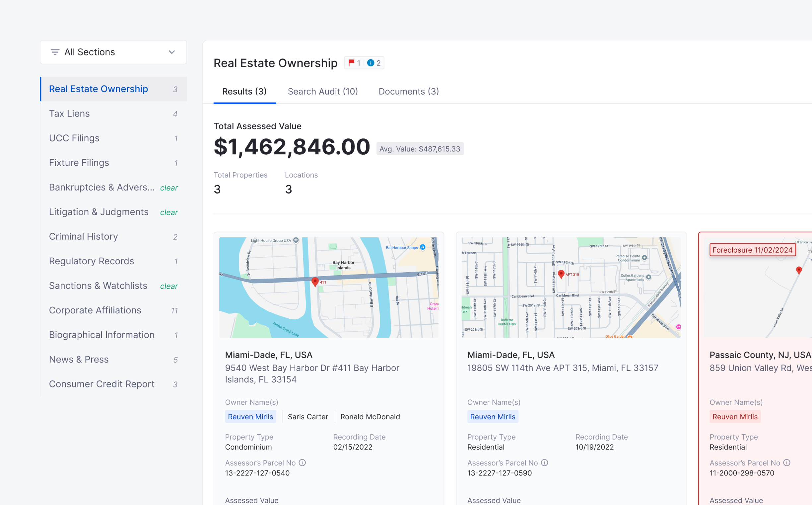
Task: Open the All Sections dropdown
Action: click(x=113, y=52)
